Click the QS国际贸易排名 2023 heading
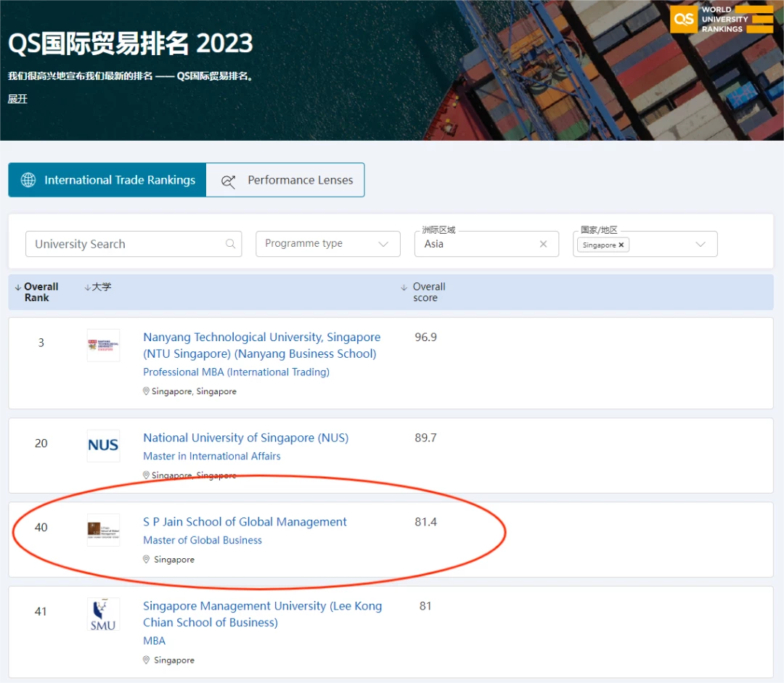784x683 pixels. (131, 44)
